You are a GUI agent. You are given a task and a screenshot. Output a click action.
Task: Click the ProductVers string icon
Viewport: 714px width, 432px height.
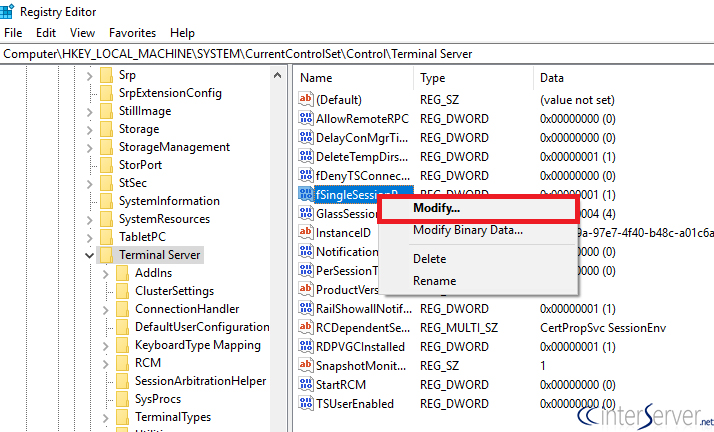306,289
